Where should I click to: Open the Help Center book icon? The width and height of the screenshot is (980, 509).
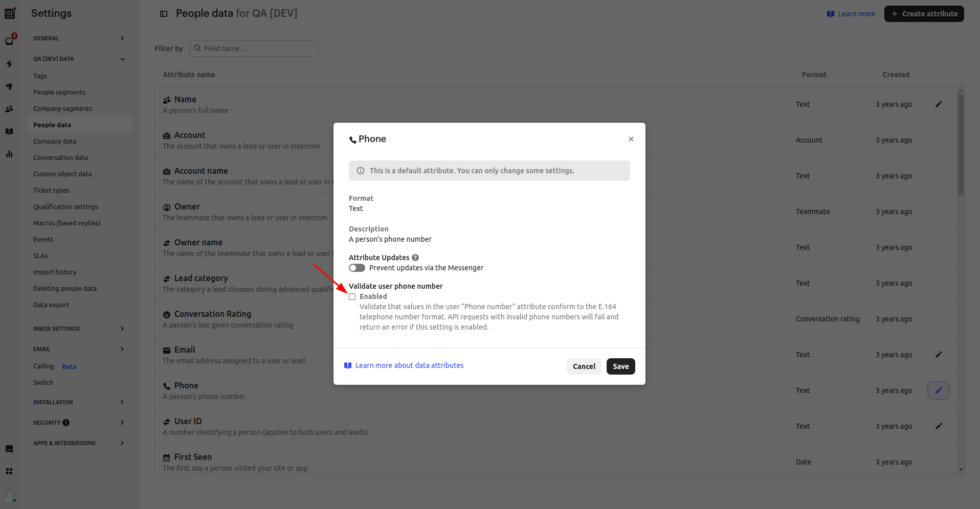coord(9,131)
